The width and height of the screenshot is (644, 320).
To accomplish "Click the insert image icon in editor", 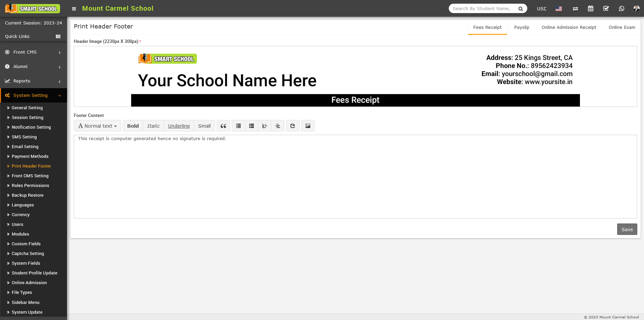I will [x=308, y=126].
